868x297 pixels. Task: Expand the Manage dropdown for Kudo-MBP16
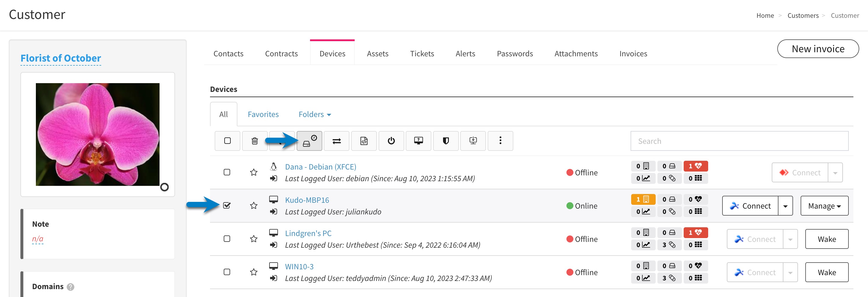click(x=824, y=206)
